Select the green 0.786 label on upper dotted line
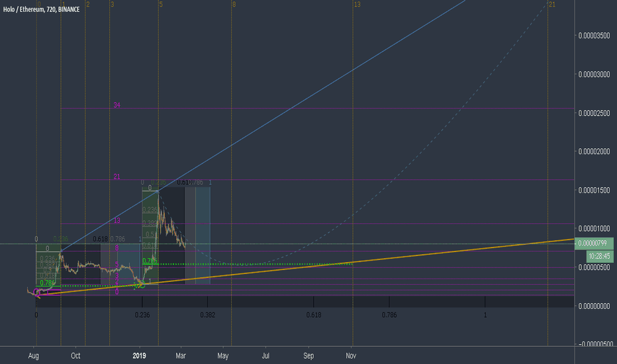The image size is (617, 364). point(150,261)
